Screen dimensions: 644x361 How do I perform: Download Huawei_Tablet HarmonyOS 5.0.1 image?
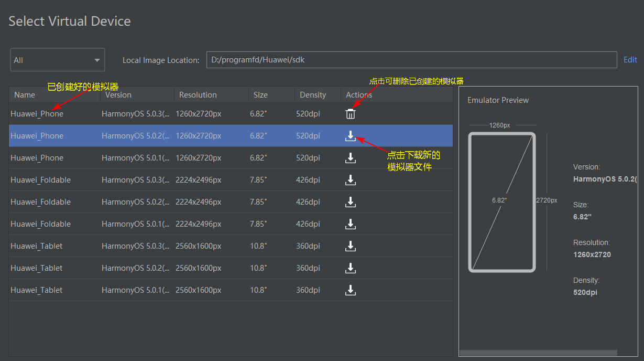351,290
